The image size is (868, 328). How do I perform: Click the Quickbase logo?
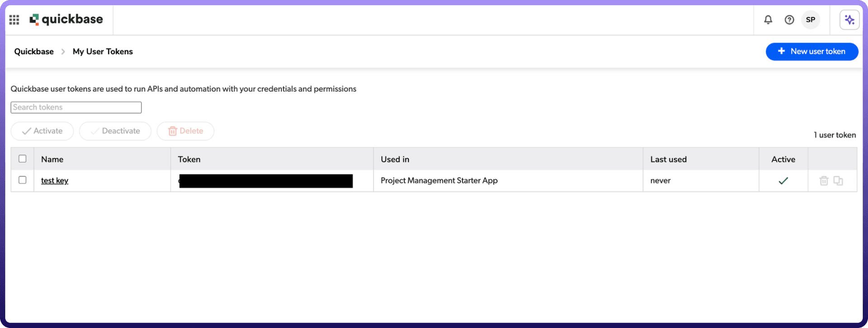coord(66,19)
